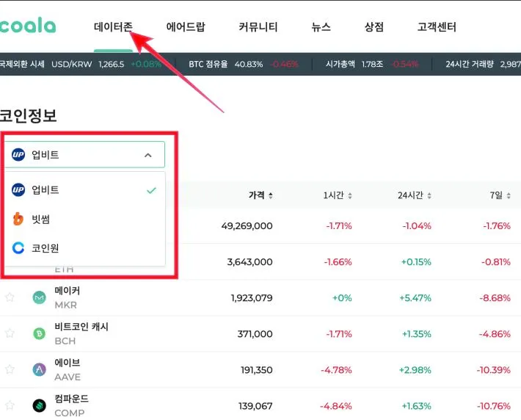Screen dimensions: 521x420
Task: Collapse the 업비트 exchange dropdown
Action: pos(84,155)
